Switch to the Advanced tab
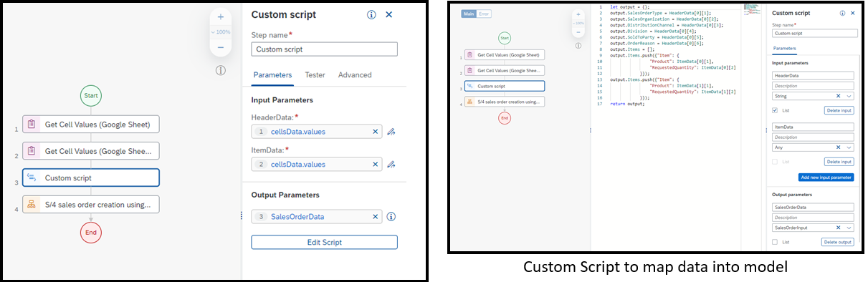868x282 pixels. (355, 75)
